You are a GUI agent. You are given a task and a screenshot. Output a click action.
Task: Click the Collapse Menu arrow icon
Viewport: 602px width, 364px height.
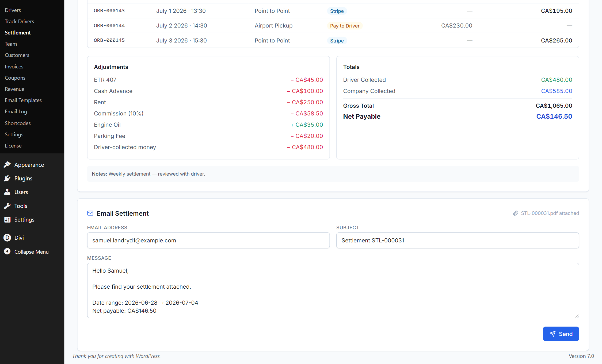tap(7, 251)
